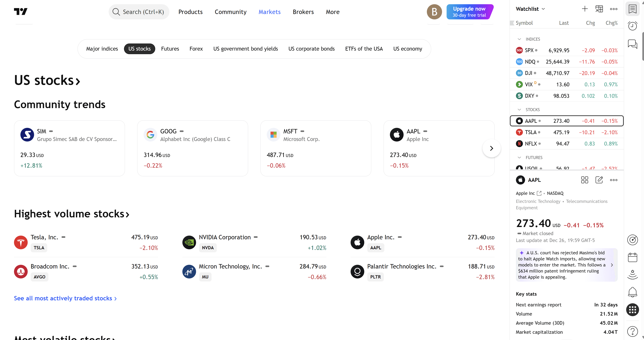
Task: Click the AAPL add note pencil icon
Action: pyautogui.click(x=599, y=180)
